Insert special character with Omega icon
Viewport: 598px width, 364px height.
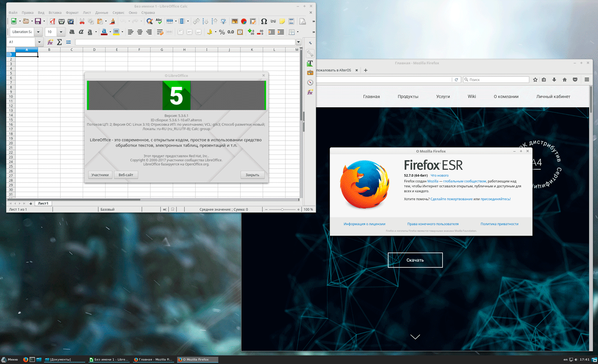click(x=264, y=21)
